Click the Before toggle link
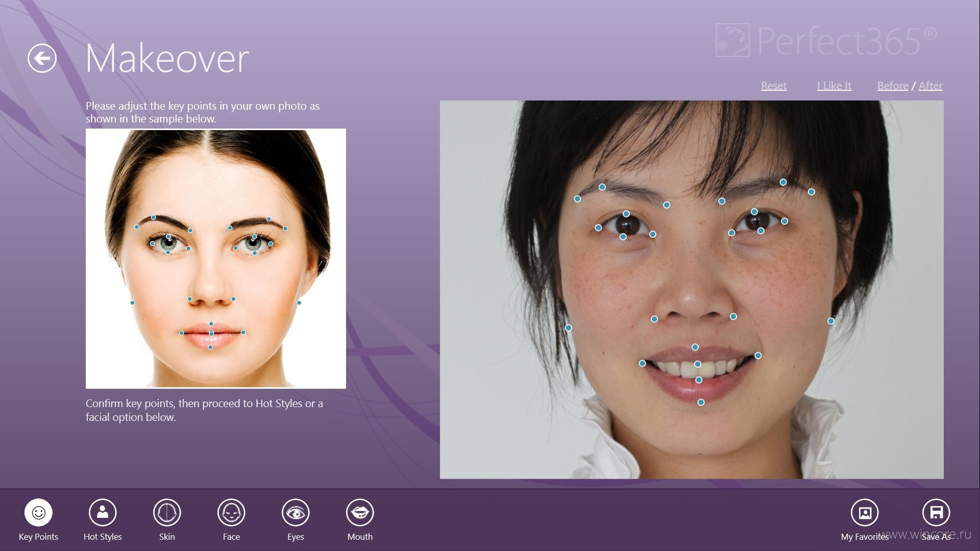Image resolution: width=980 pixels, height=551 pixels. 893,85
